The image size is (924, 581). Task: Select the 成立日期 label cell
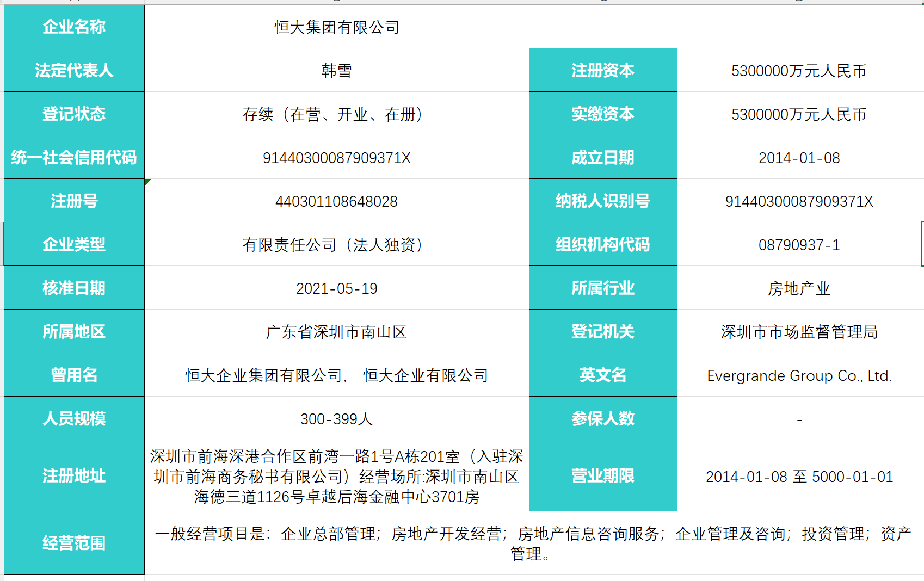[x=603, y=157]
